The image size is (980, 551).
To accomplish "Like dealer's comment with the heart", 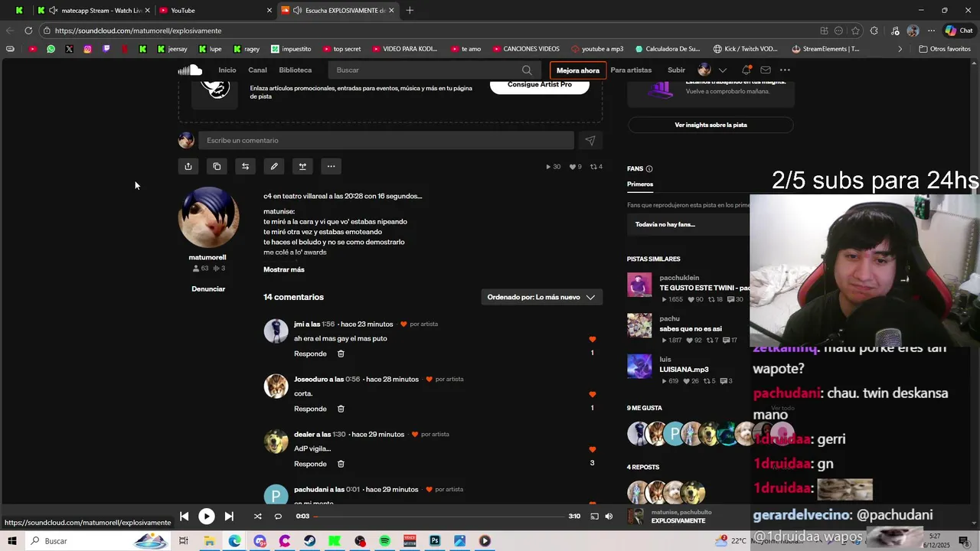I will (592, 449).
